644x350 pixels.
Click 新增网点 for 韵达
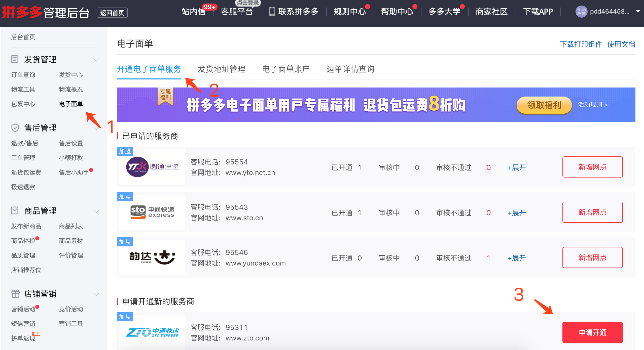pyautogui.click(x=592, y=257)
